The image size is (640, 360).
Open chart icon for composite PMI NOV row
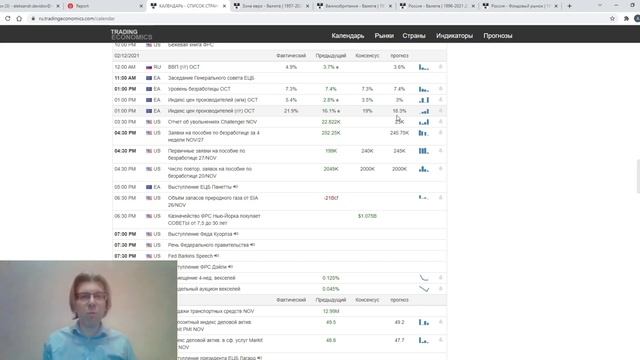pyautogui.click(x=424, y=322)
